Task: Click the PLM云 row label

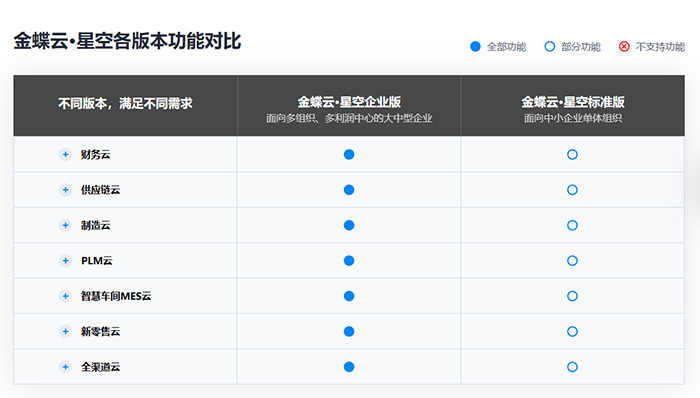Action: (x=97, y=261)
